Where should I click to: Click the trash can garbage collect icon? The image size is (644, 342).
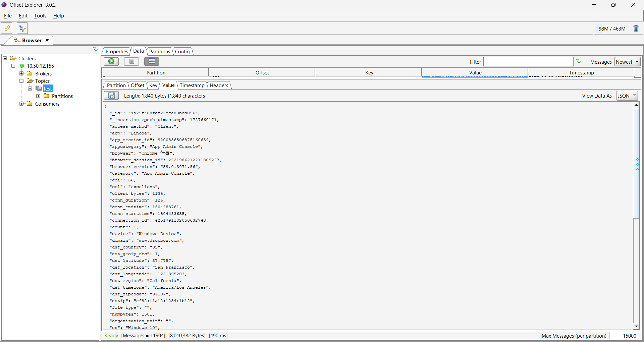636,28
